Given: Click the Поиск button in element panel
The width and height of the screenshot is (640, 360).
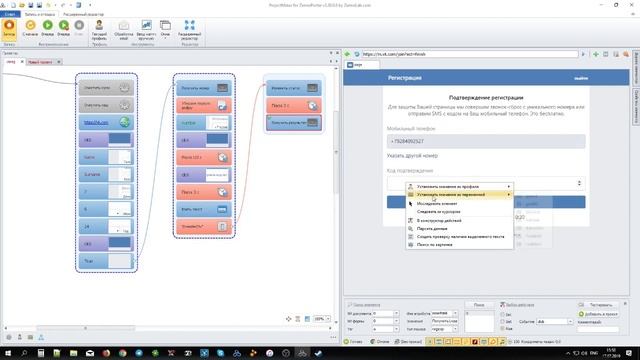Looking at the screenshot, I should [479, 305].
